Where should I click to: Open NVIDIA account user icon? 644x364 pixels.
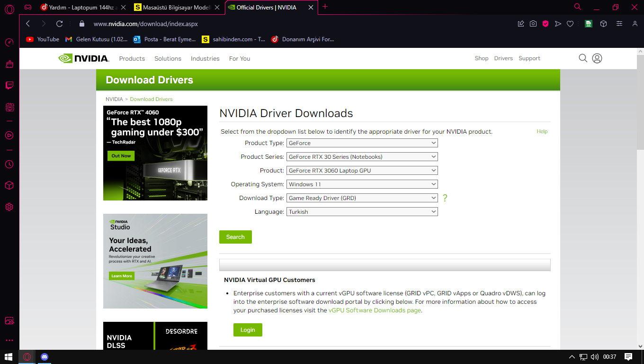[x=597, y=58]
